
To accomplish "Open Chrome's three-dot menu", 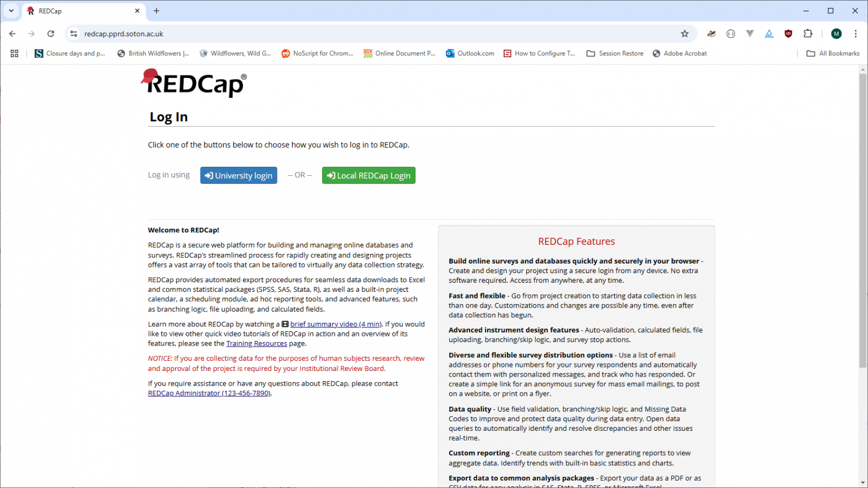I will (856, 34).
